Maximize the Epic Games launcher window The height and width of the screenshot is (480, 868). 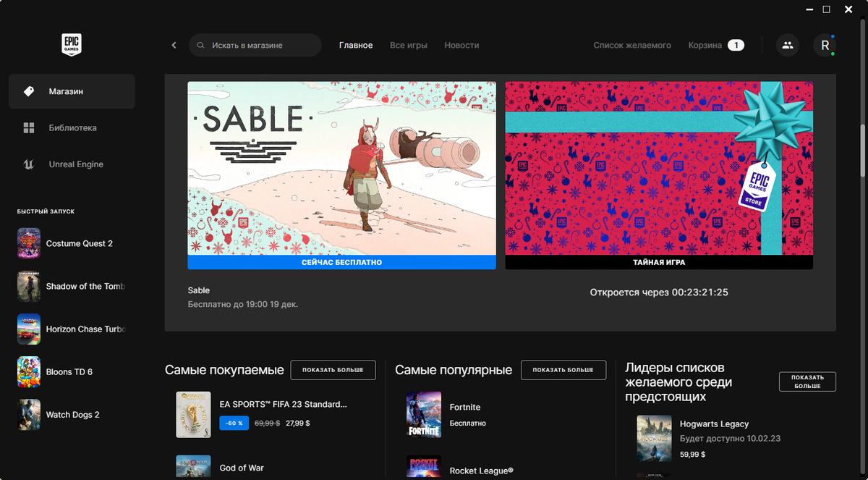click(827, 9)
